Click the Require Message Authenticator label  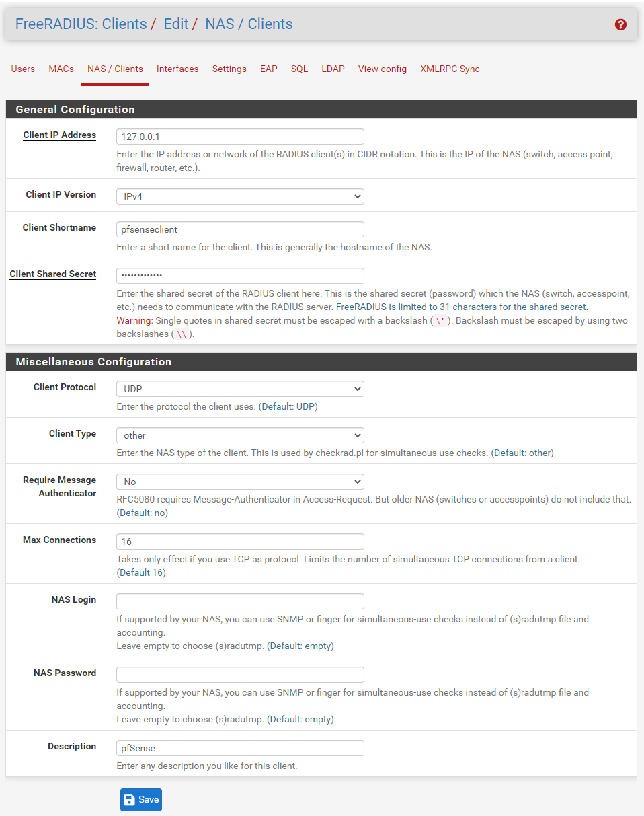59,486
